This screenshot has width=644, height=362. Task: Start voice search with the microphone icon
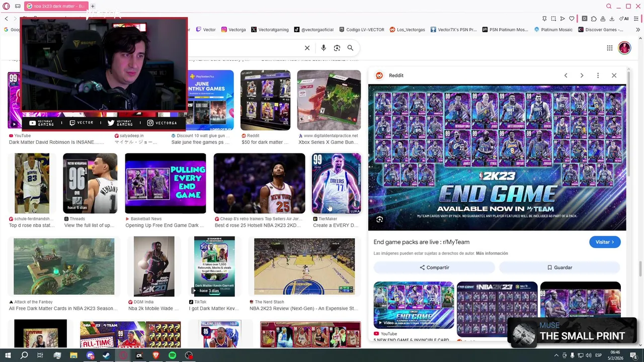pyautogui.click(x=324, y=48)
